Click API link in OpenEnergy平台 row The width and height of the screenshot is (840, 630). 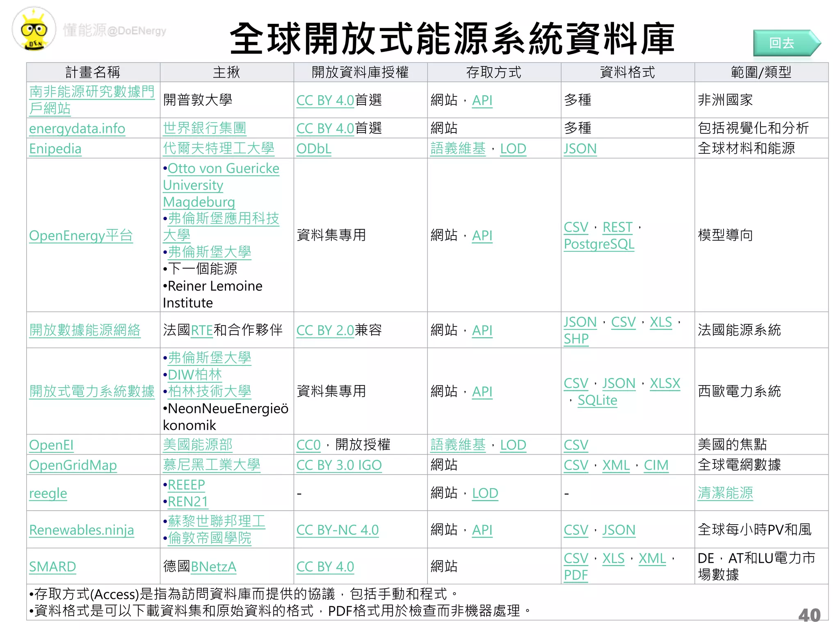(x=482, y=235)
